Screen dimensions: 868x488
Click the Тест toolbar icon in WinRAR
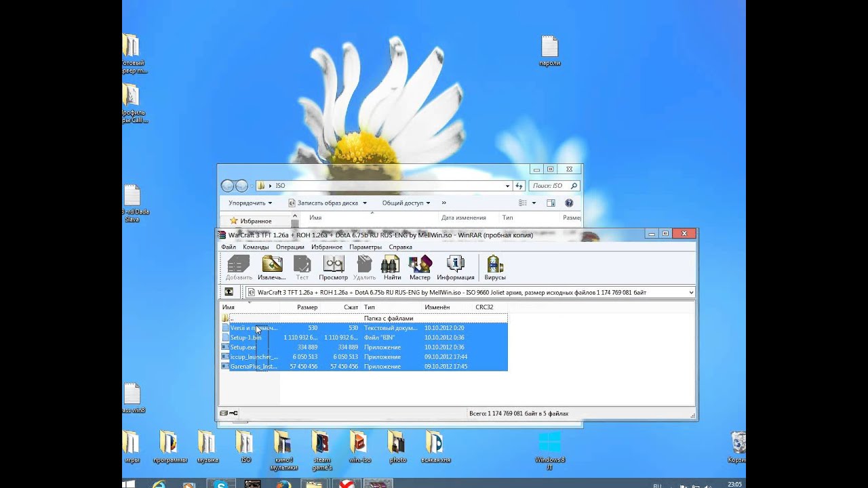[302, 268]
